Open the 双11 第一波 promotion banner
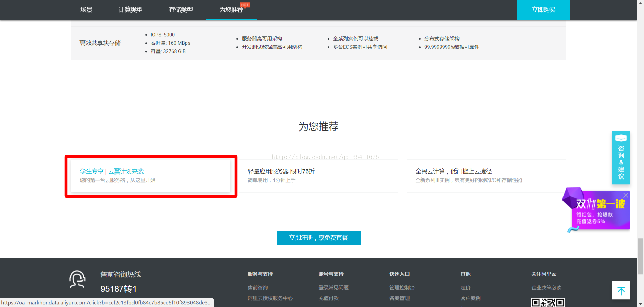This screenshot has height=307, width=644. 597,211
